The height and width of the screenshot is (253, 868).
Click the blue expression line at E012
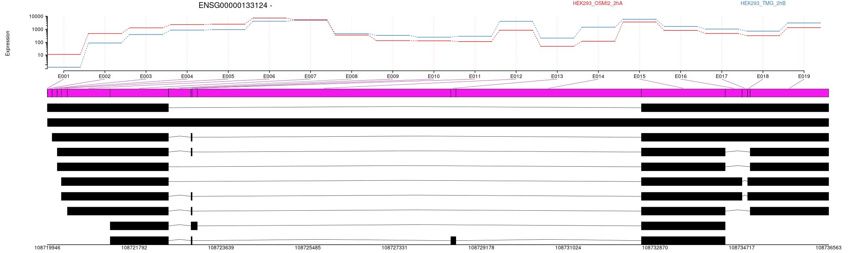516,21
